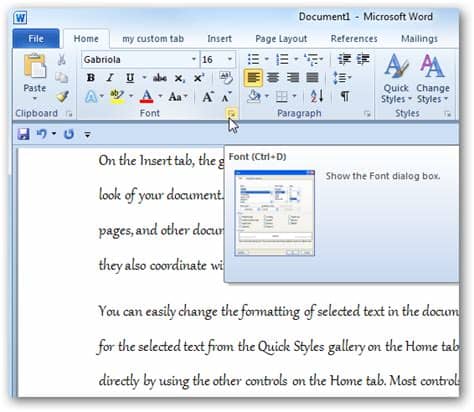Click the Paste clipboard icon
The height and width of the screenshot is (412, 474).
pos(35,67)
